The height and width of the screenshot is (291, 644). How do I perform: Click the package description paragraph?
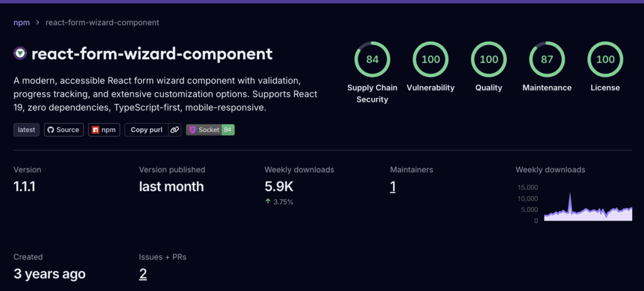(x=165, y=94)
